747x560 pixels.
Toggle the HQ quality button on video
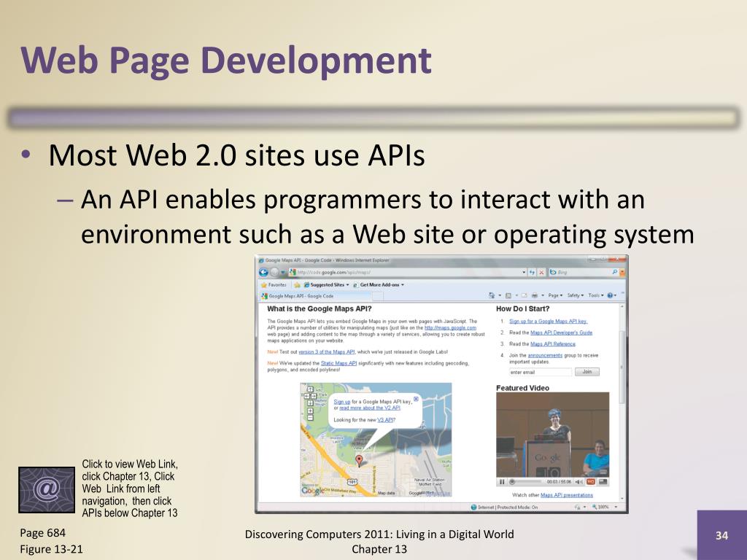point(591,482)
